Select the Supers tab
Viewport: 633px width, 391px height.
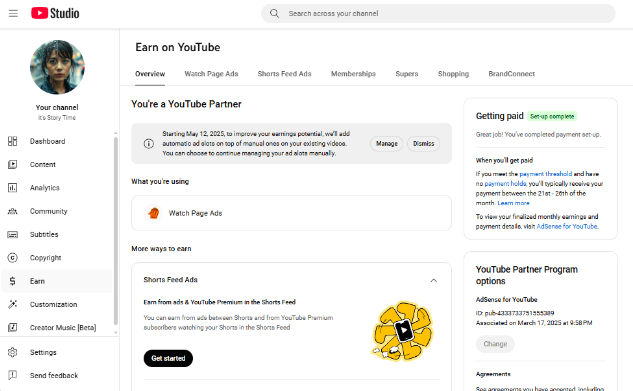click(407, 74)
